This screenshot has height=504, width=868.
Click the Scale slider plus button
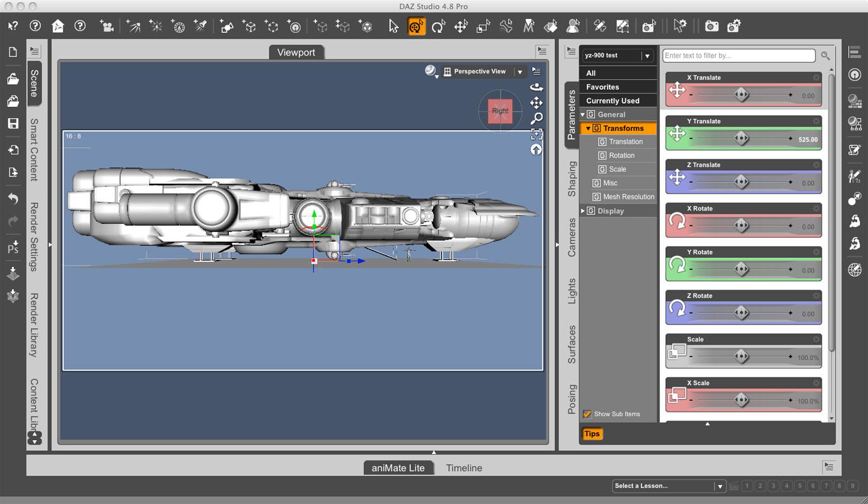[790, 357]
